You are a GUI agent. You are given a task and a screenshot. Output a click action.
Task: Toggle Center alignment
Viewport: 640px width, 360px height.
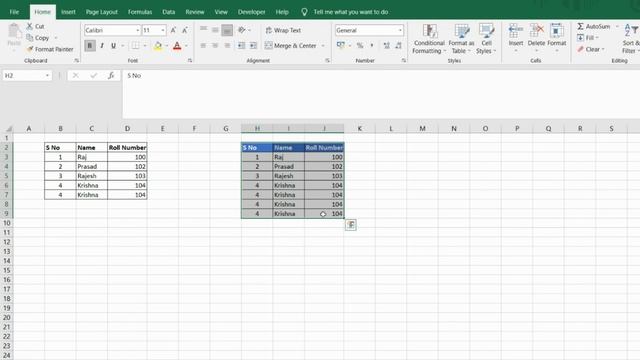tap(215, 46)
